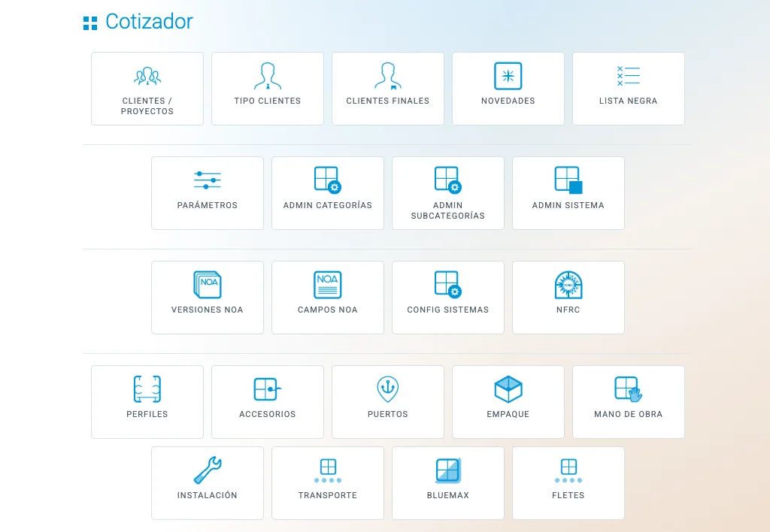Select the Accesorios window-handle icon
The height and width of the screenshot is (532, 770).
[268, 389]
